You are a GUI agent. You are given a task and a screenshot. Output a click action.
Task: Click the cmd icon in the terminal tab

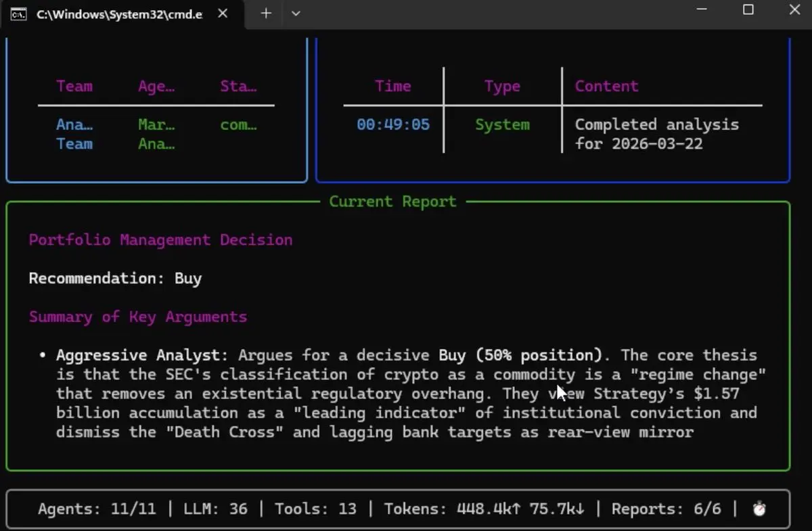pyautogui.click(x=19, y=14)
